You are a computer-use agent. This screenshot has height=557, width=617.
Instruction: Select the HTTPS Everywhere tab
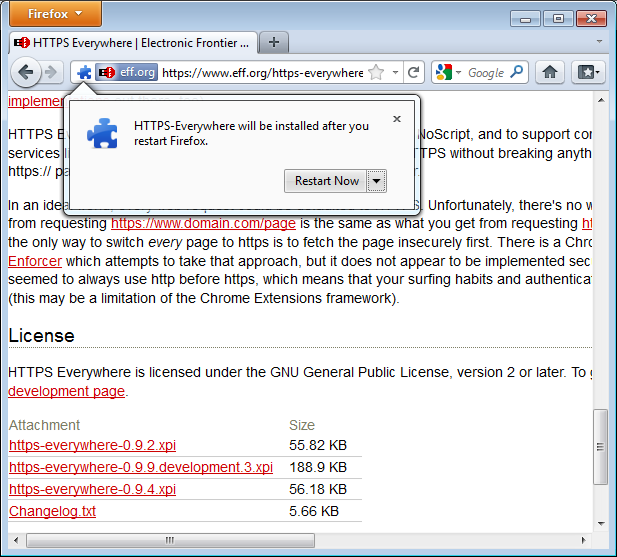[132, 42]
